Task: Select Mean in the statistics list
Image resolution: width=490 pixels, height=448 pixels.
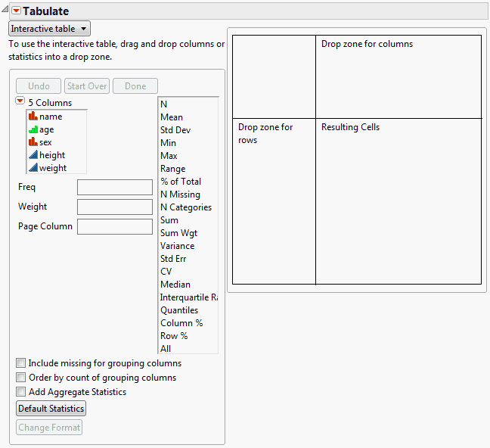Action: tap(172, 117)
